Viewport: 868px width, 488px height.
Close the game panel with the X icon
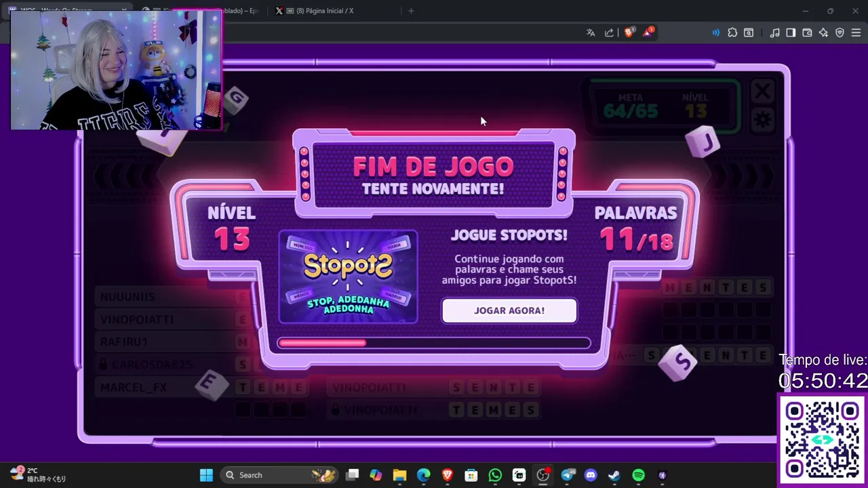click(763, 91)
